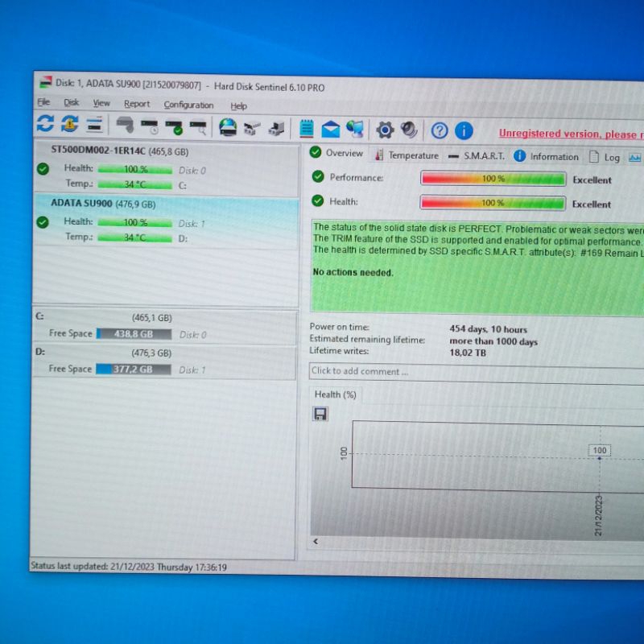The width and height of the screenshot is (644, 644).
Task: Open settings with the gear icon
Action: coord(386,128)
